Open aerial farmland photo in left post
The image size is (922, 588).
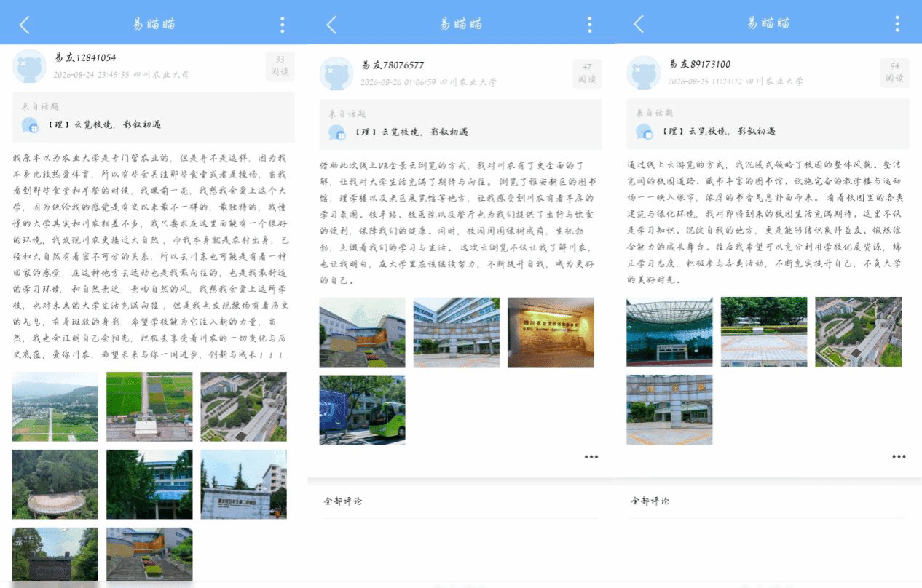tap(149, 406)
